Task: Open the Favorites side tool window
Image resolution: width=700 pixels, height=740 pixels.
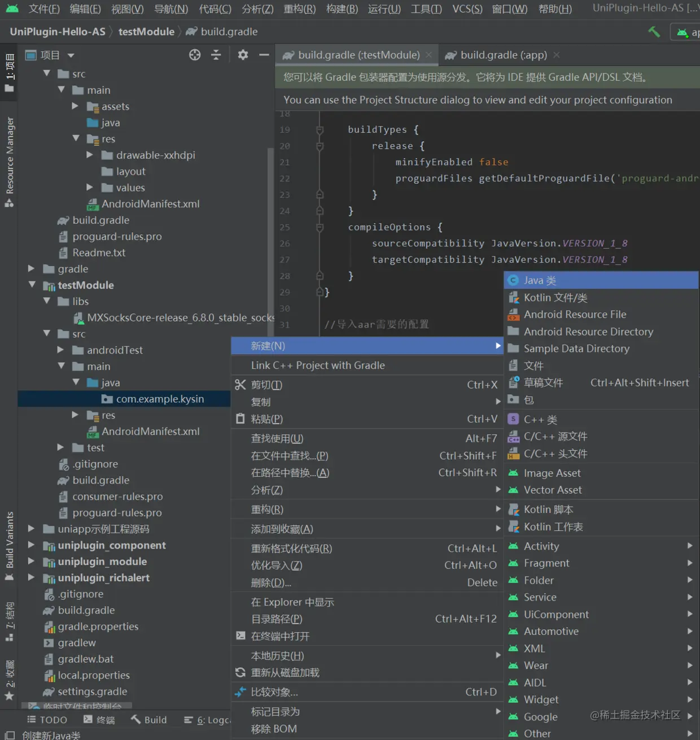Action: (x=9, y=680)
